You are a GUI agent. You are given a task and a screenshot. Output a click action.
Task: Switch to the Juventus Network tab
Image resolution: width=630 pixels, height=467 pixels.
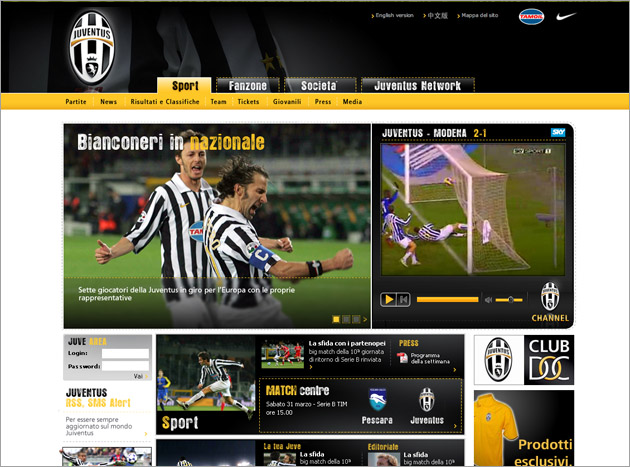coord(417,85)
